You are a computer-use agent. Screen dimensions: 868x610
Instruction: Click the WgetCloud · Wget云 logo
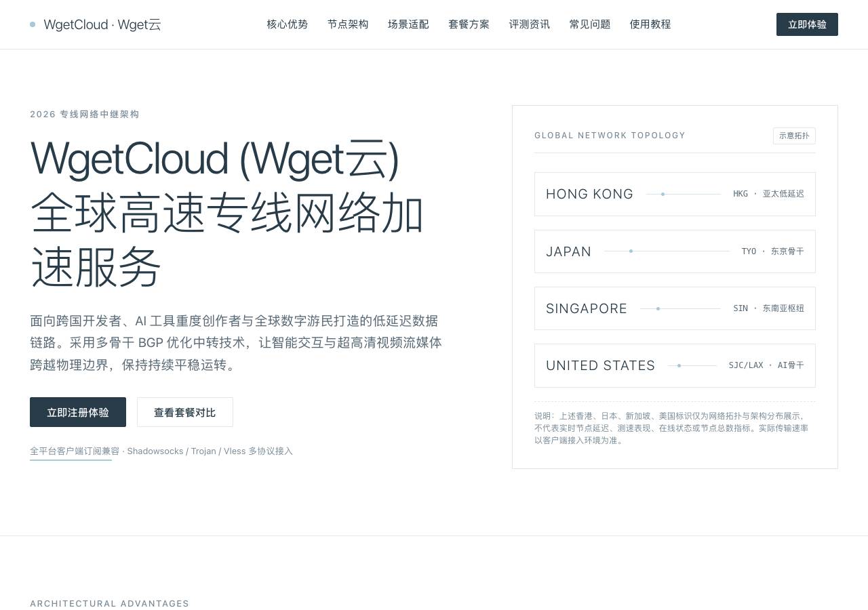click(x=96, y=24)
